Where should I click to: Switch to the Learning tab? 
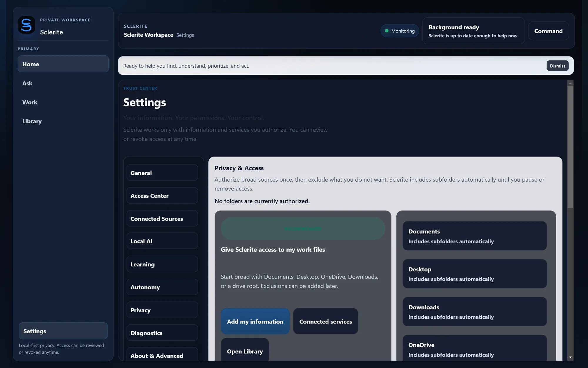(x=162, y=264)
